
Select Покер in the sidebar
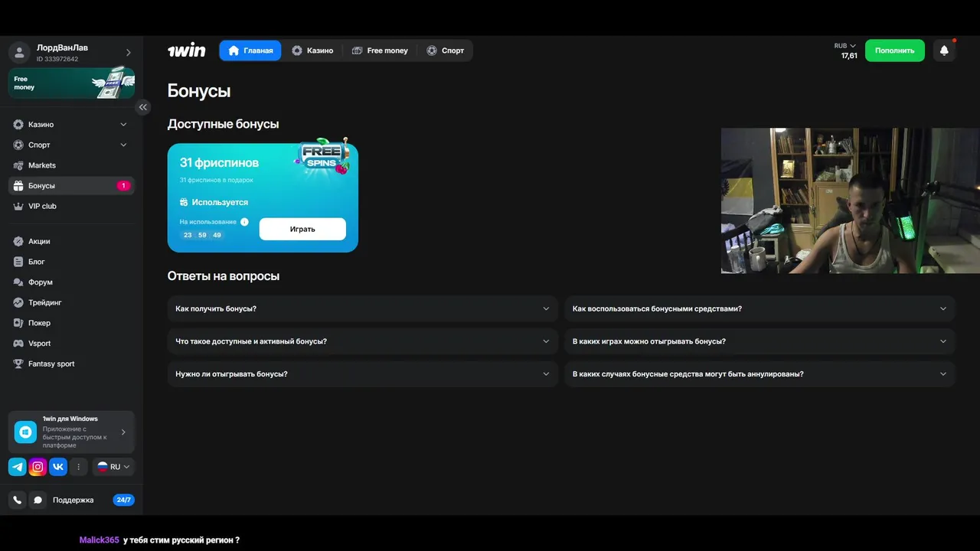71,323
